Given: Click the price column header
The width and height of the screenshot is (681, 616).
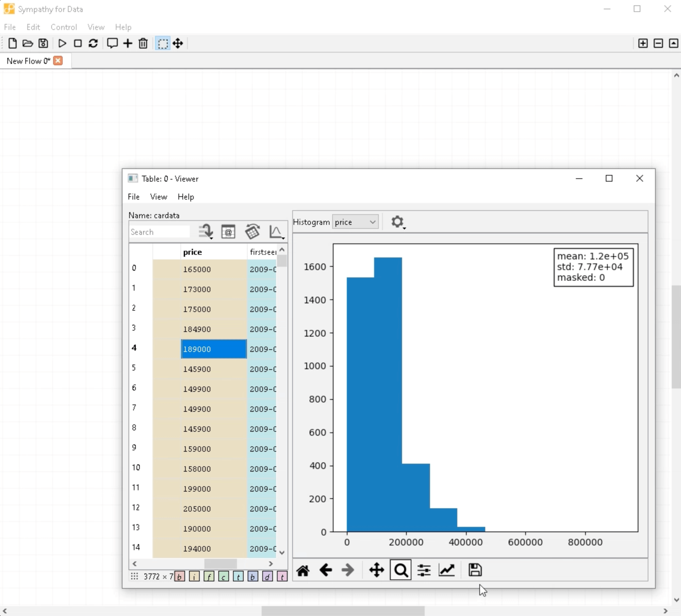Looking at the screenshot, I should point(213,252).
